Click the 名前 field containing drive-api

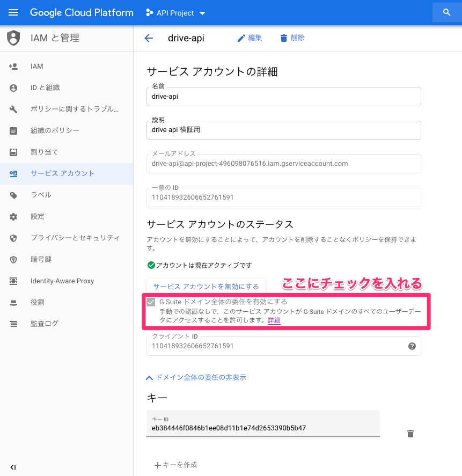point(283,97)
